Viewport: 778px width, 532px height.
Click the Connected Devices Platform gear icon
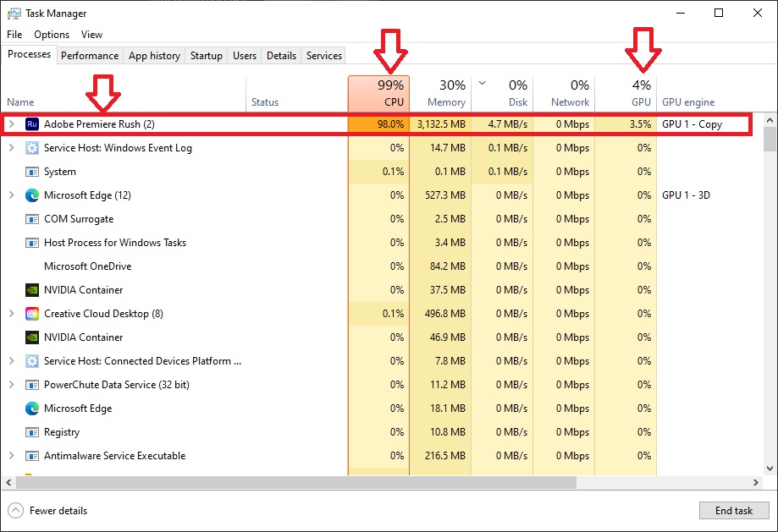[32, 361]
